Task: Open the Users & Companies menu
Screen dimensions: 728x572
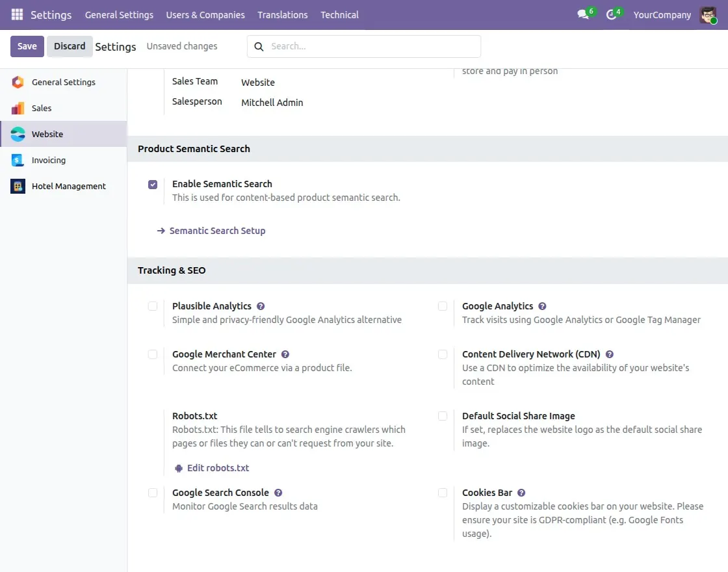Action: [x=205, y=15]
